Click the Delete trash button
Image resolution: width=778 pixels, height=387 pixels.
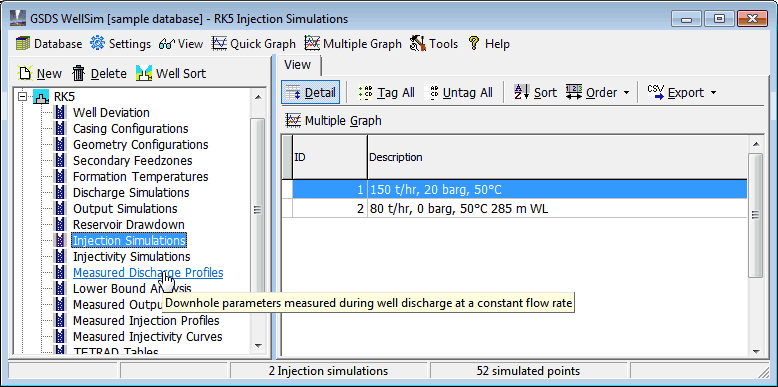coord(99,73)
